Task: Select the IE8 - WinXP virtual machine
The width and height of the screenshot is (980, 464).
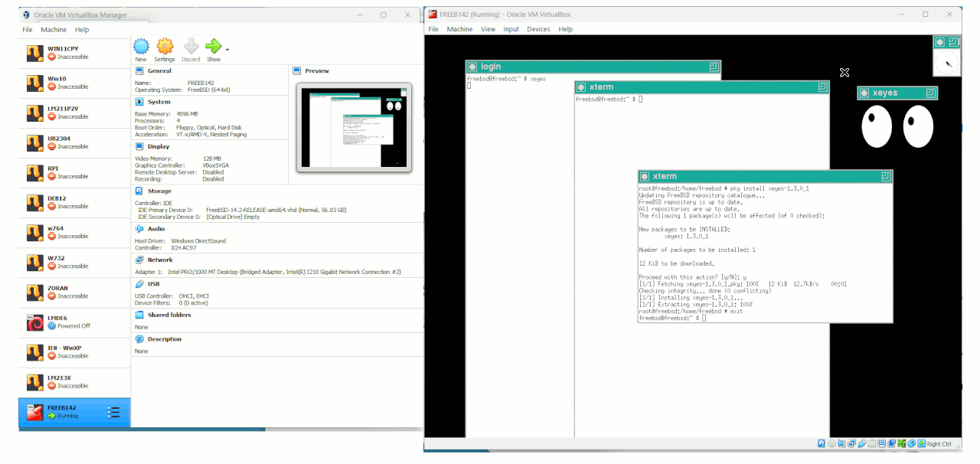Action: (x=75, y=351)
